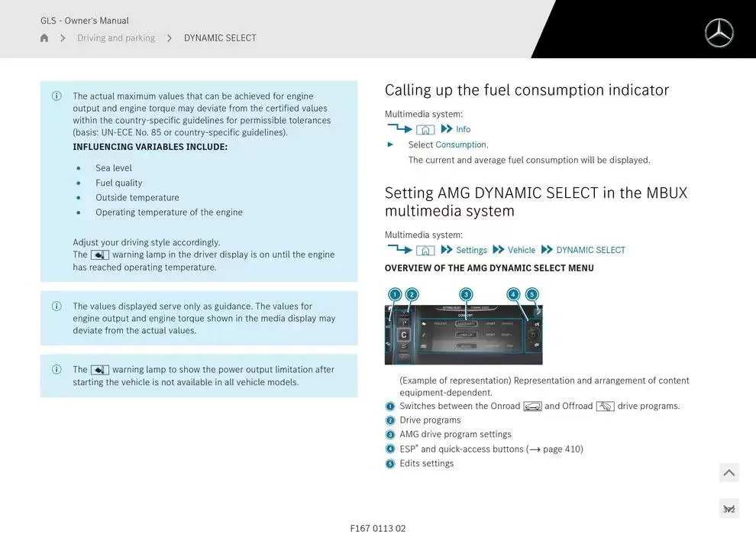Click the Offroad drive program icon
The height and width of the screenshot is (535, 756).
coord(605,407)
